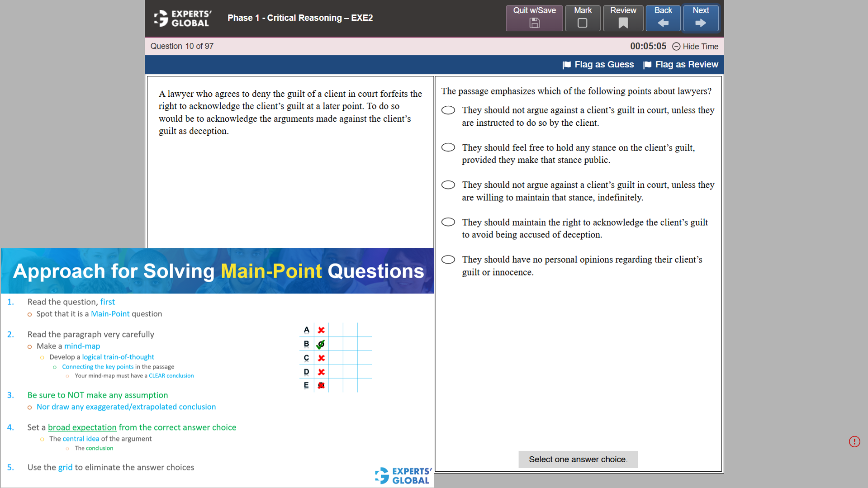Click the Flag as Guess label

tap(604, 65)
